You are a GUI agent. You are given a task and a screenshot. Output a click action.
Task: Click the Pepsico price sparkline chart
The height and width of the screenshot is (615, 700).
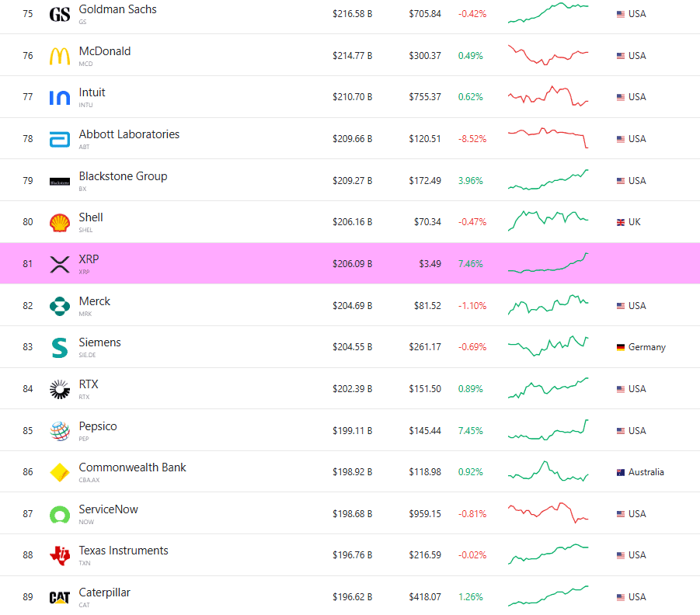pos(549,429)
